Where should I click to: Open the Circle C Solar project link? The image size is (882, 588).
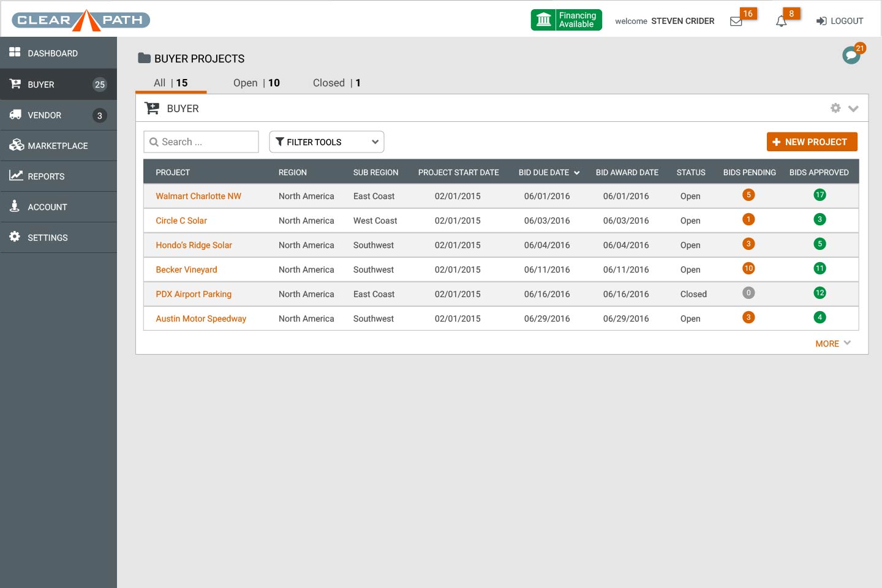pos(181,221)
